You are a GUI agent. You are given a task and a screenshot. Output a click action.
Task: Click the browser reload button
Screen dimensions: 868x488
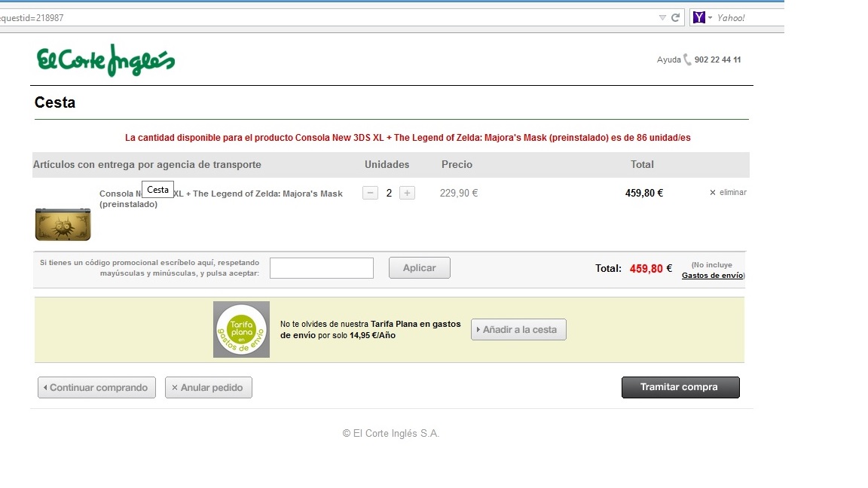point(675,18)
